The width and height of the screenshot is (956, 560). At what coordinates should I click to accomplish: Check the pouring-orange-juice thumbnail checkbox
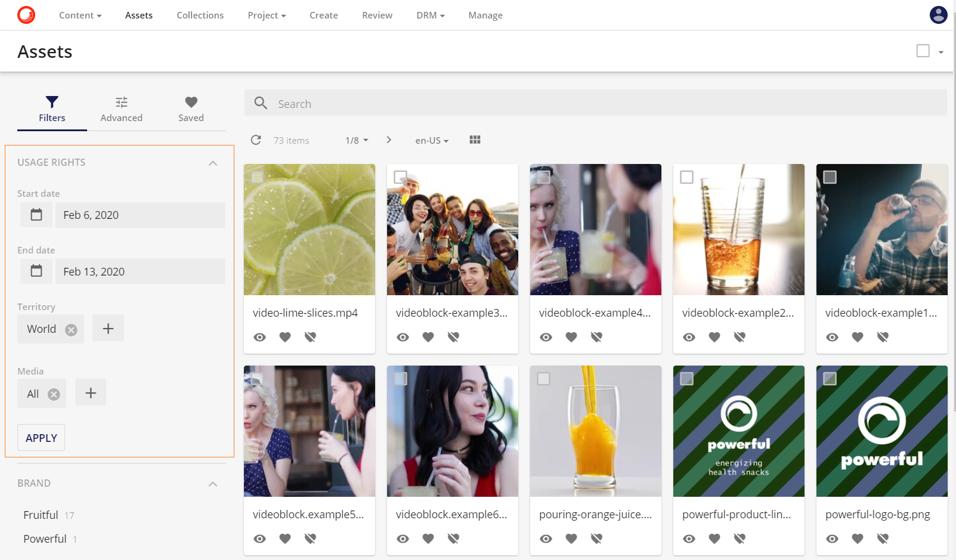coord(543,379)
